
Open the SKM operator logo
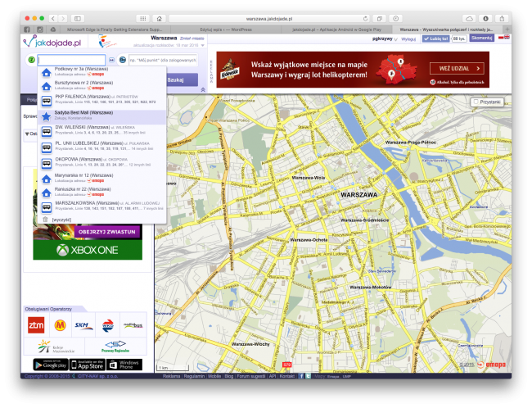click(83, 325)
